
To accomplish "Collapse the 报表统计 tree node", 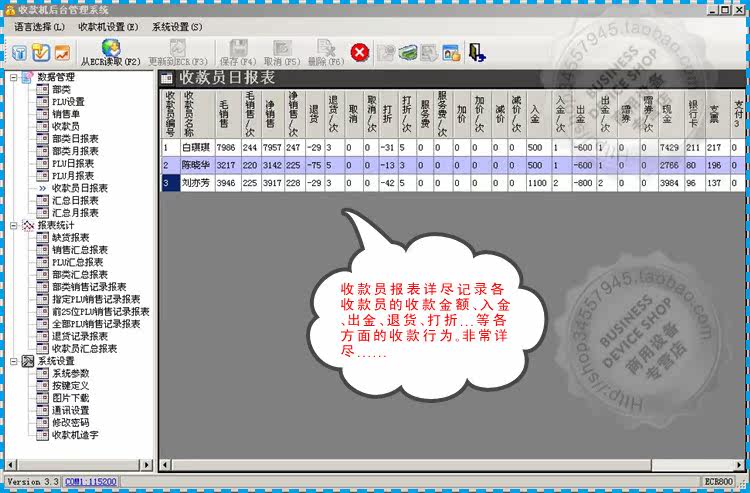I will pos(14,225).
